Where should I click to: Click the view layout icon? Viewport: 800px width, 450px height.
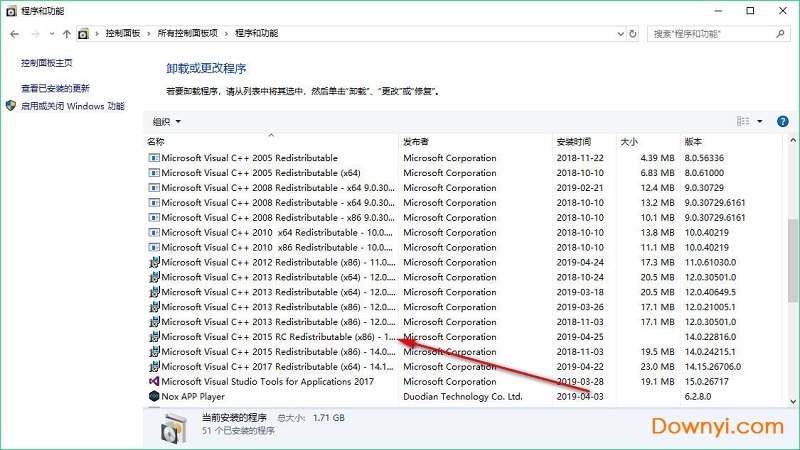[x=743, y=121]
